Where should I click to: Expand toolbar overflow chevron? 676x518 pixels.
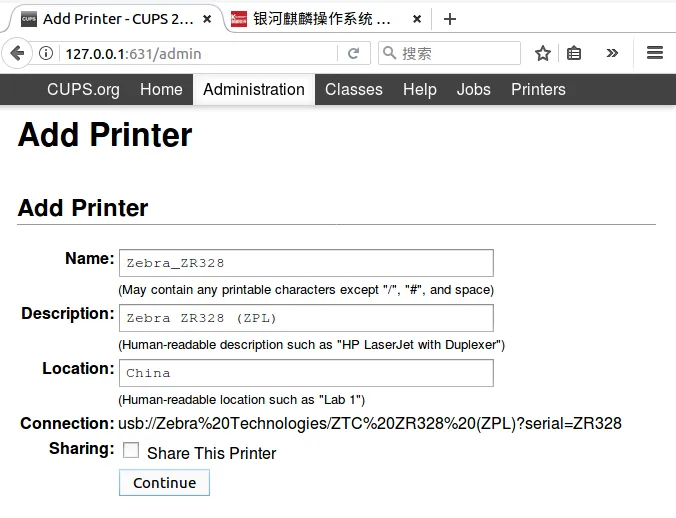click(x=612, y=53)
